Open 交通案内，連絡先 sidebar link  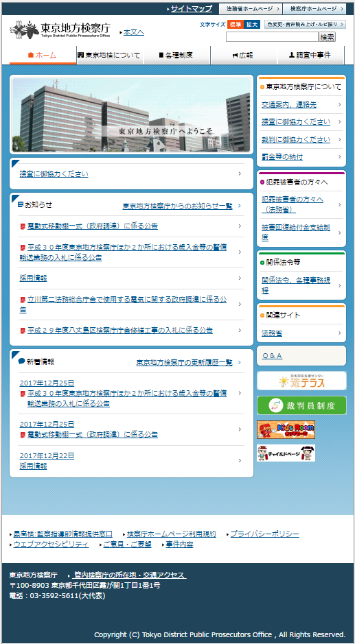[289, 105]
